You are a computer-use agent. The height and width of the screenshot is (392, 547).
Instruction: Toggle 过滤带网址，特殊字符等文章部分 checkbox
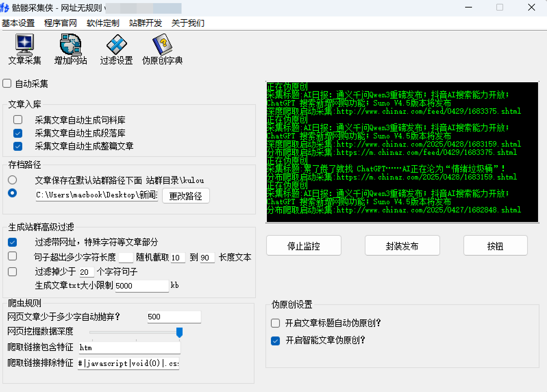[12, 242]
